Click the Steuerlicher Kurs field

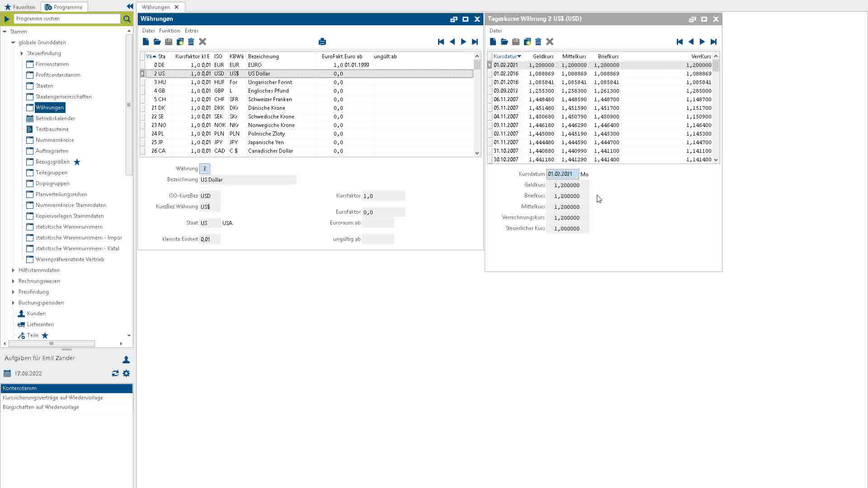pyautogui.click(x=567, y=229)
